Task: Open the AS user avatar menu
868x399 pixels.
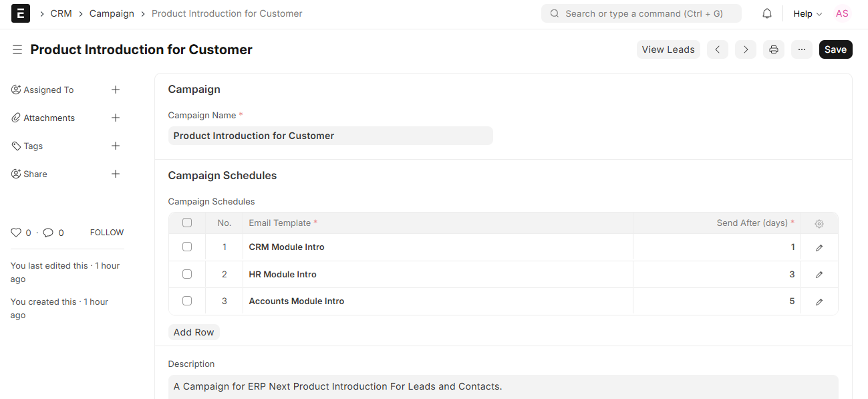Action: click(x=842, y=13)
